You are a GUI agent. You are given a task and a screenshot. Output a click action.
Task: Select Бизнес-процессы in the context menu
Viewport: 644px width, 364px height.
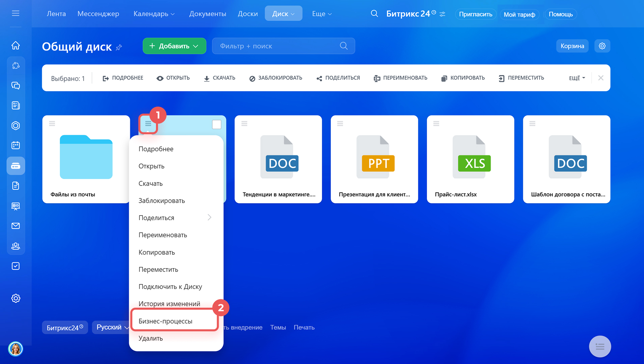point(166,321)
